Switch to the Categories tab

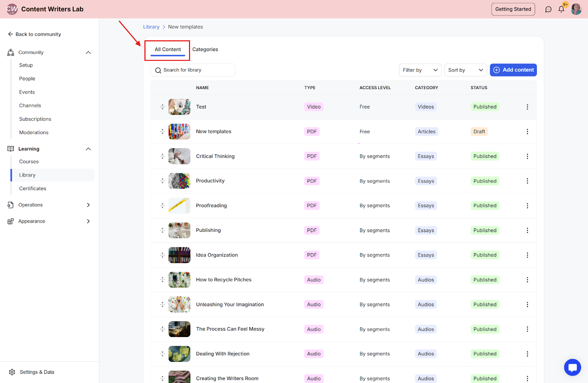[x=205, y=50]
